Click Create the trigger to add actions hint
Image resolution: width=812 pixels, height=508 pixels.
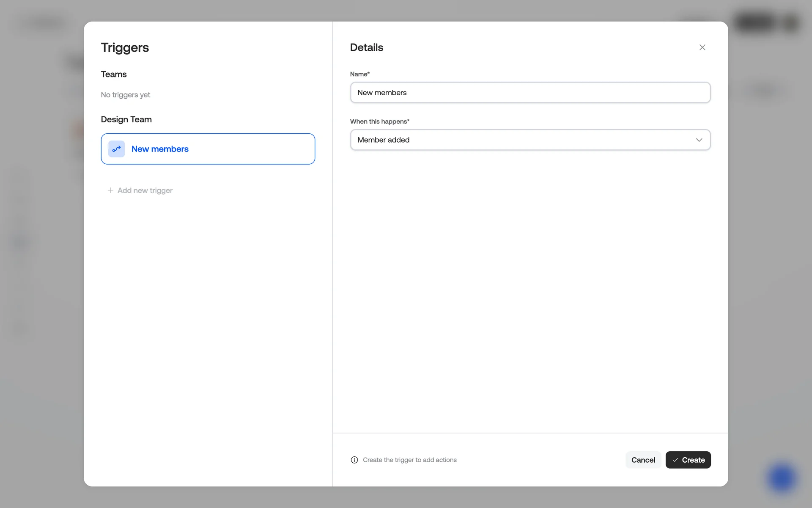pos(409,460)
